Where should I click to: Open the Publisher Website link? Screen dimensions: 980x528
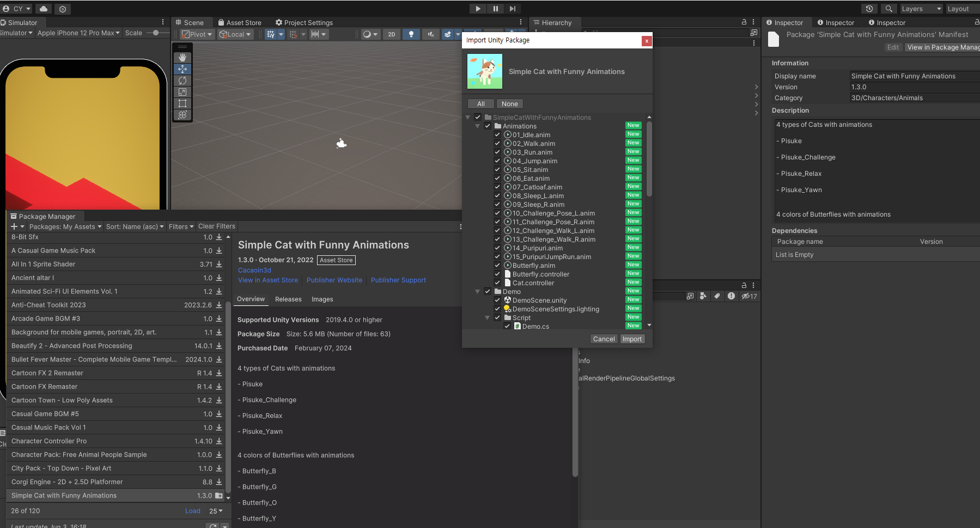(334, 280)
